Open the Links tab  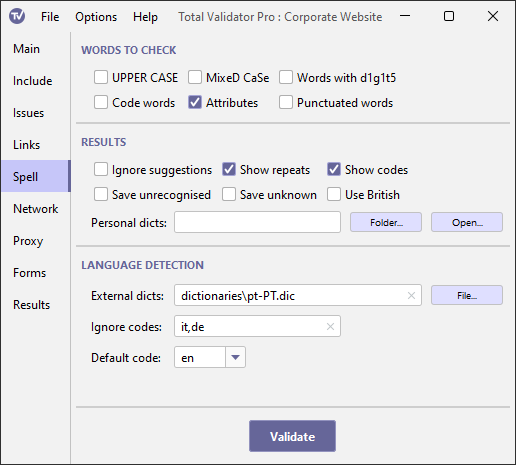click(x=36, y=145)
